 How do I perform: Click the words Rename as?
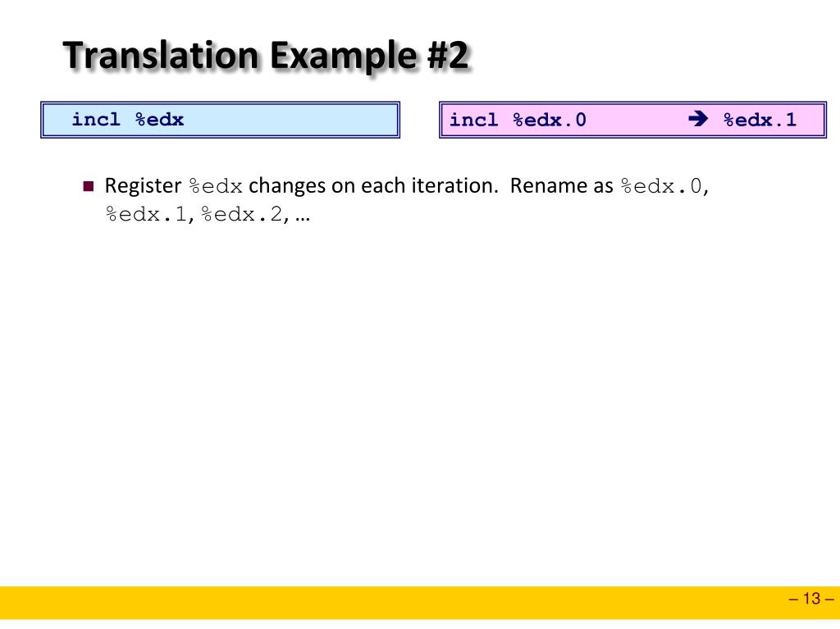coord(561,185)
